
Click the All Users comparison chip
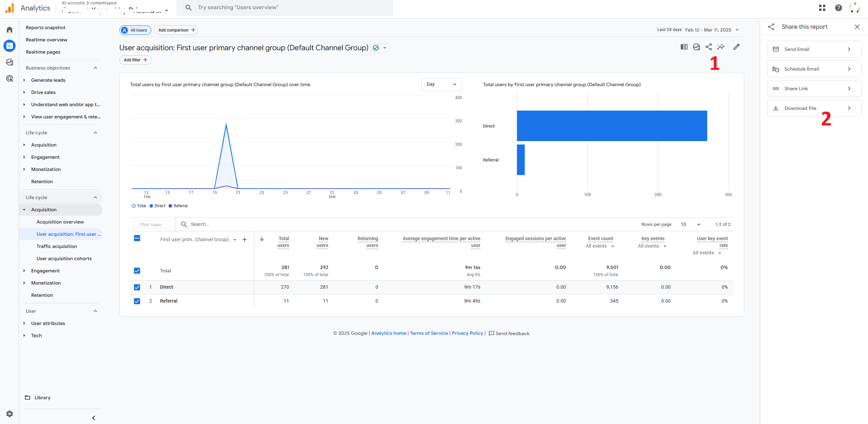tap(135, 30)
